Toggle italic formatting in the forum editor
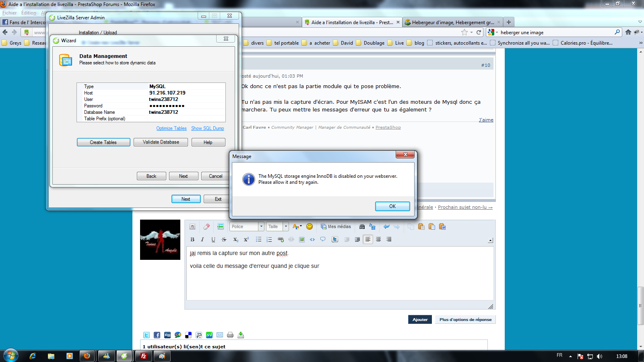Image resolution: width=644 pixels, height=362 pixels. (x=202, y=239)
